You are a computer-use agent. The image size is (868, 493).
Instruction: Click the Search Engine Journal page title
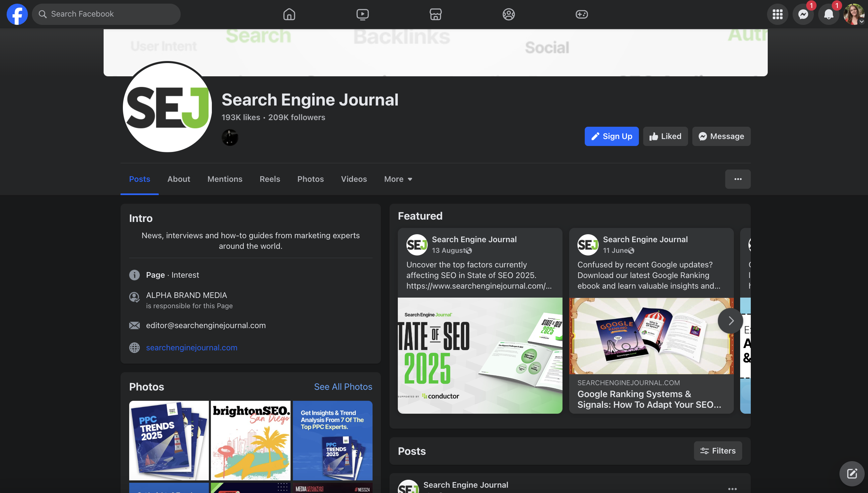tap(310, 100)
